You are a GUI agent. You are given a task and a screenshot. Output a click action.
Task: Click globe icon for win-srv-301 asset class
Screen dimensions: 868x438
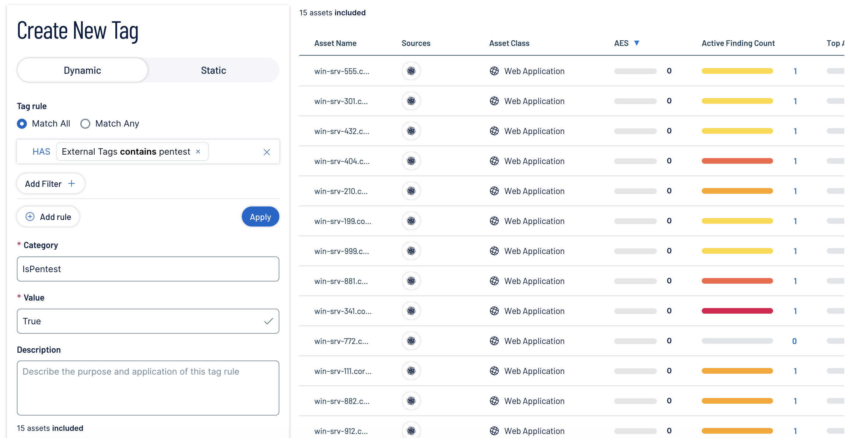pos(494,101)
